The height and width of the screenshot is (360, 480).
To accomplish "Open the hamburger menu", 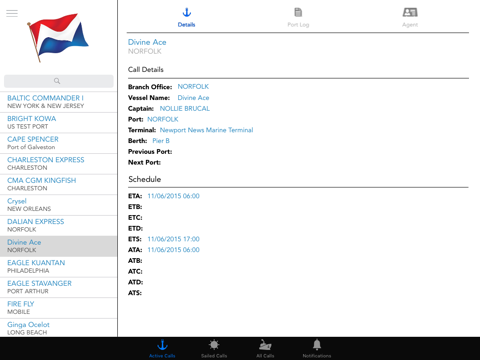I will point(12,13).
